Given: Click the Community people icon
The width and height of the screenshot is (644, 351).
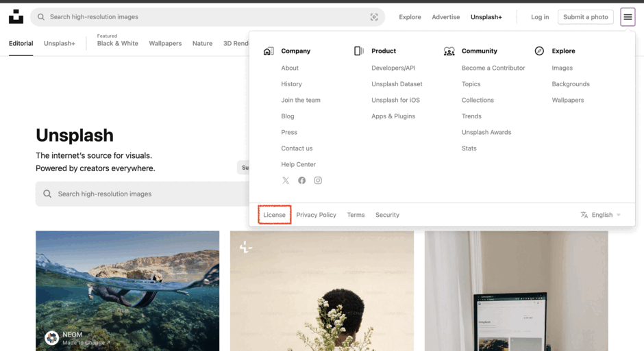Looking at the screenshot, I should point(449,51).
